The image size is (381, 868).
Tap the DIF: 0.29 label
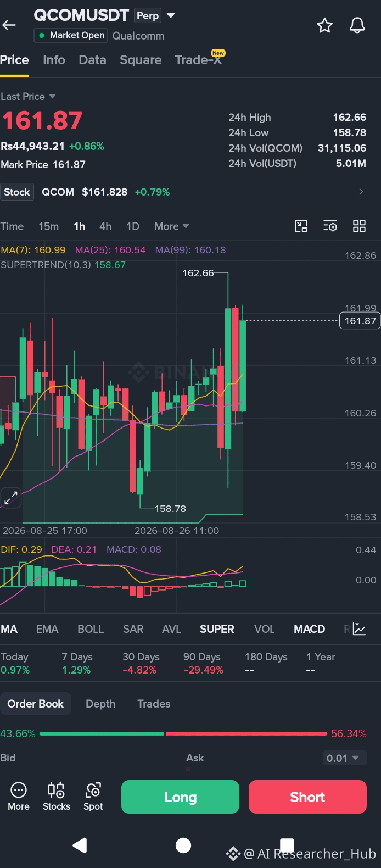(21, 549)
